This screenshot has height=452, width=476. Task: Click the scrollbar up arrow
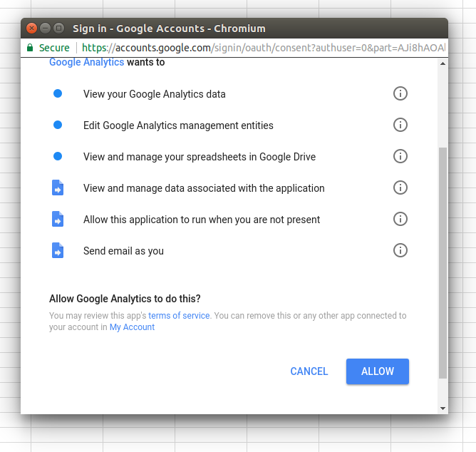(x=443, y=63)
